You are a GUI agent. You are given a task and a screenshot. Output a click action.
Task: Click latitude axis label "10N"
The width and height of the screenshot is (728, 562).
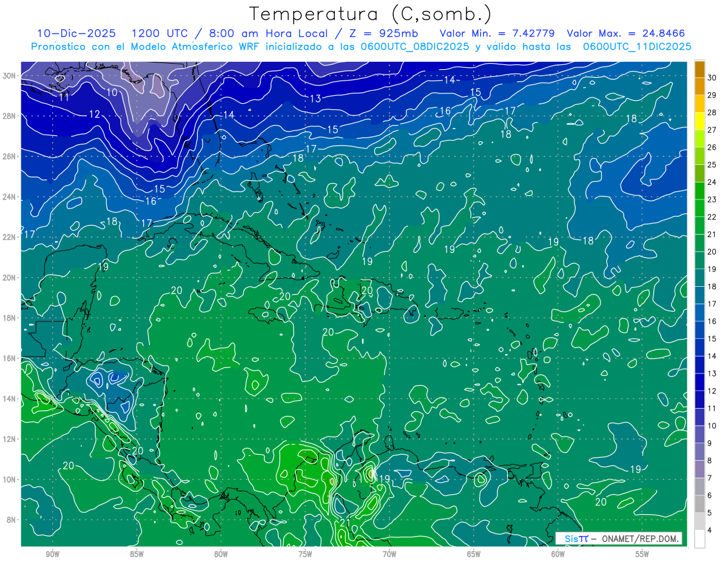point(10,480)
